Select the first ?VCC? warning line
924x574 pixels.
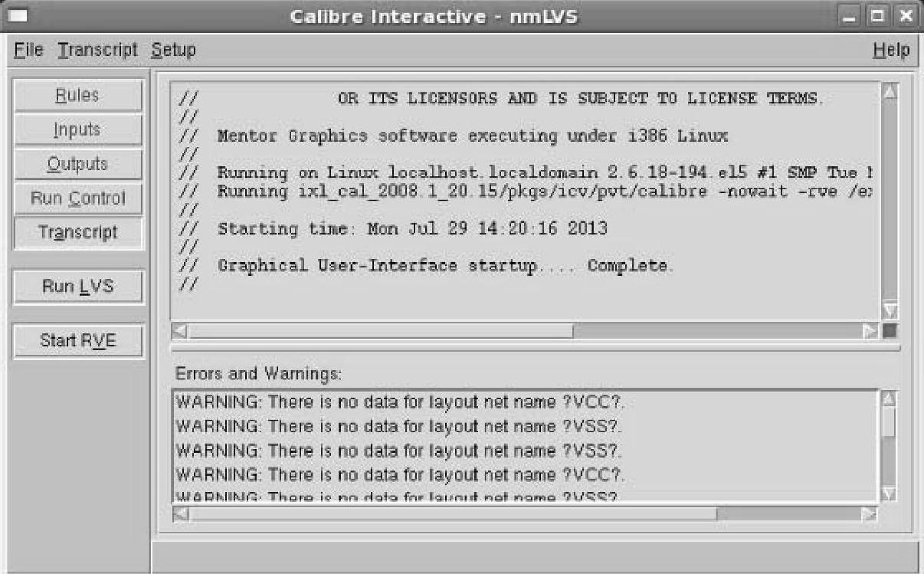[401, 402]
